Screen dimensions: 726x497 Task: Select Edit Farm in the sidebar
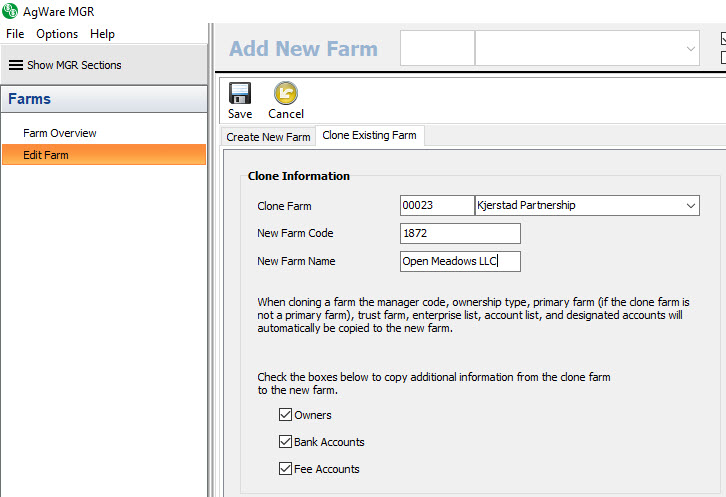point(46,155)
